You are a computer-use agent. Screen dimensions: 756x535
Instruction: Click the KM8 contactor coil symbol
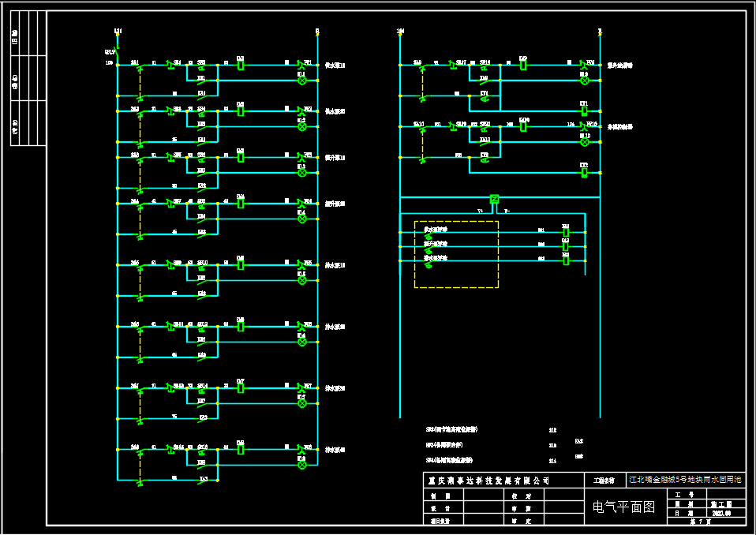tap(241, 450)
